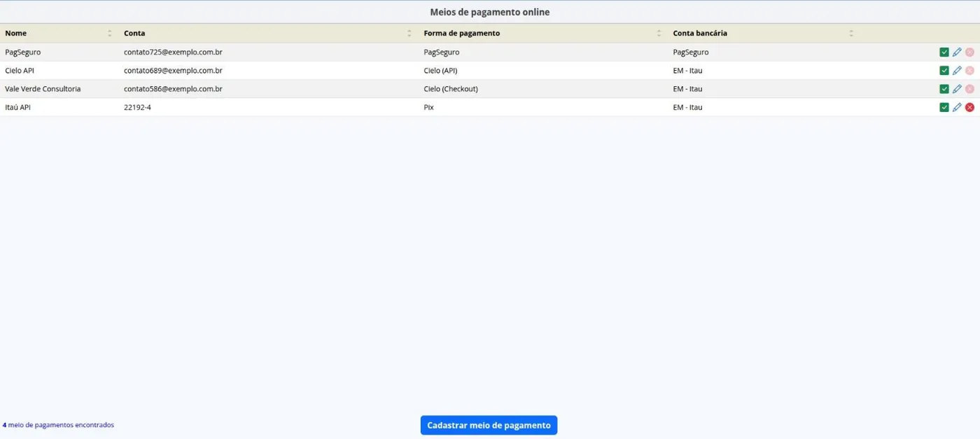This screenshot has height=439, width=980.
Task: Click PagSeguro in the Conta bancária column
Action: (x=691, y=52)
